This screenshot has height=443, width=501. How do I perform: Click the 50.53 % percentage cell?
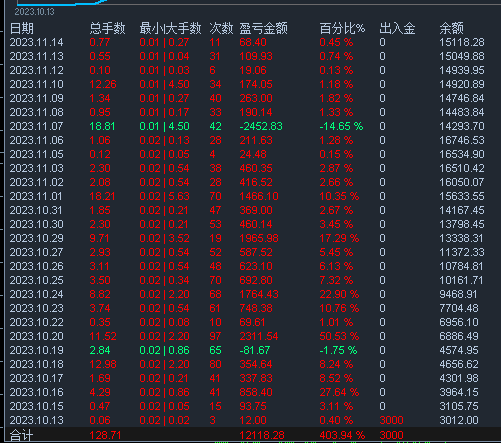[339, 336]
